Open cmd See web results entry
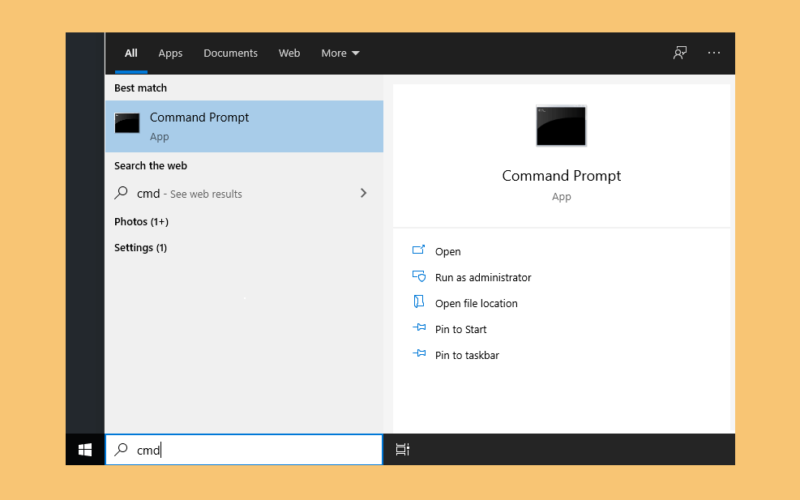 pos(244,193)
